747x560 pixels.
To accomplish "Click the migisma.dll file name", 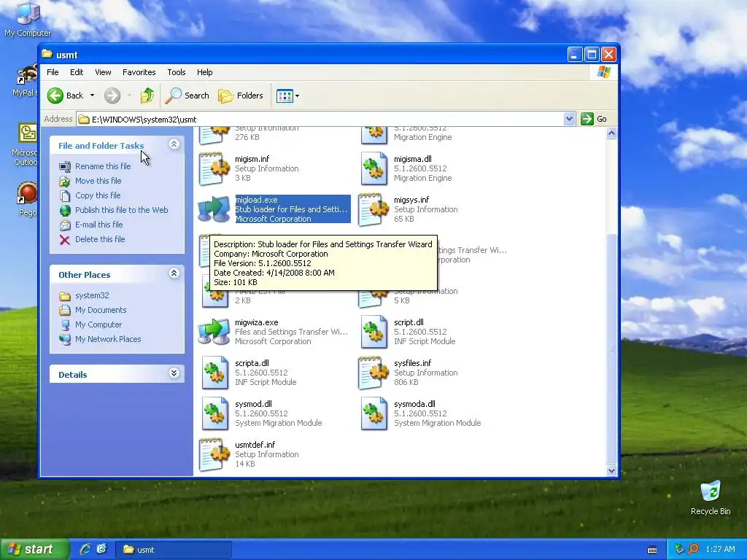I will pos(413,159).
